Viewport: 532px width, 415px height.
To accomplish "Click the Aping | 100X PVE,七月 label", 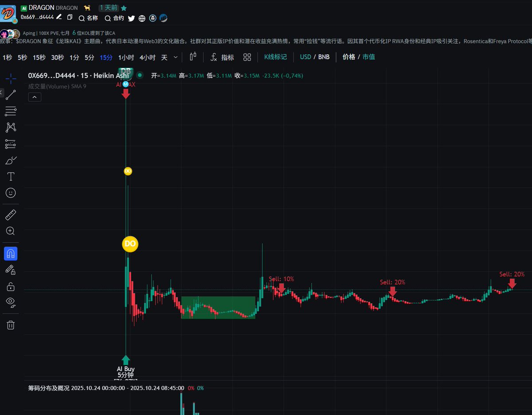I will point(47,33).
